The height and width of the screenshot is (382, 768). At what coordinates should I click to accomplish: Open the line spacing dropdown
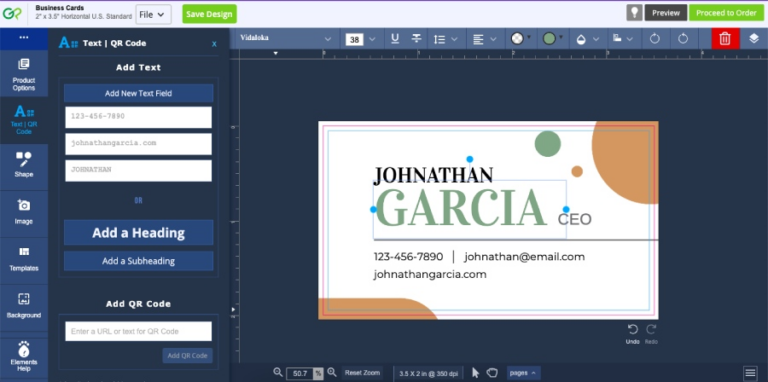(445, 39)
